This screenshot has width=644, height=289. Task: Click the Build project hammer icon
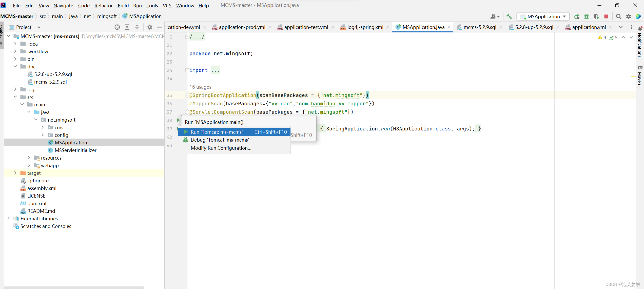(x=509, y=16)
